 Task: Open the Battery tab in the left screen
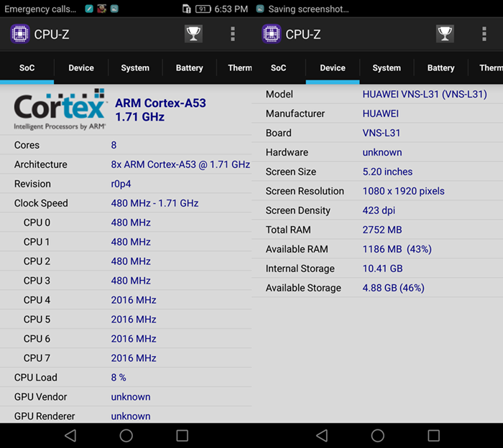point(189,68)
